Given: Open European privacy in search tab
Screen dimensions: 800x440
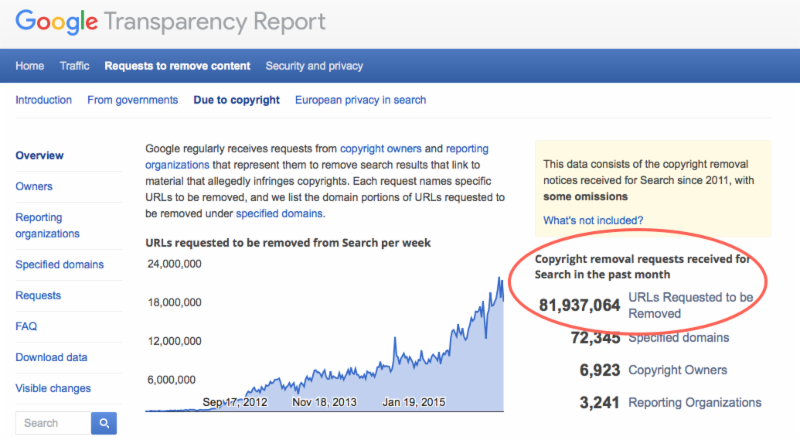Looking at the screenshot, I should click(x=361, y=100).
